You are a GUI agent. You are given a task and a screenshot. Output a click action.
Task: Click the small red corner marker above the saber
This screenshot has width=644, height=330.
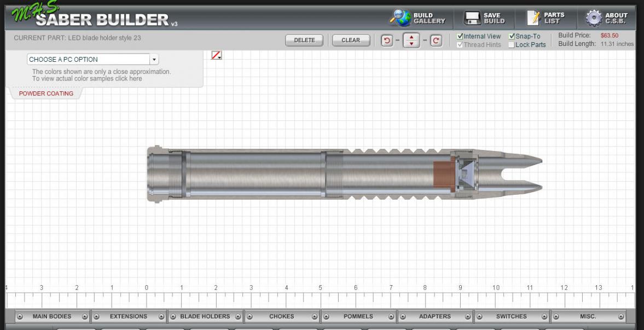point(216,55)
